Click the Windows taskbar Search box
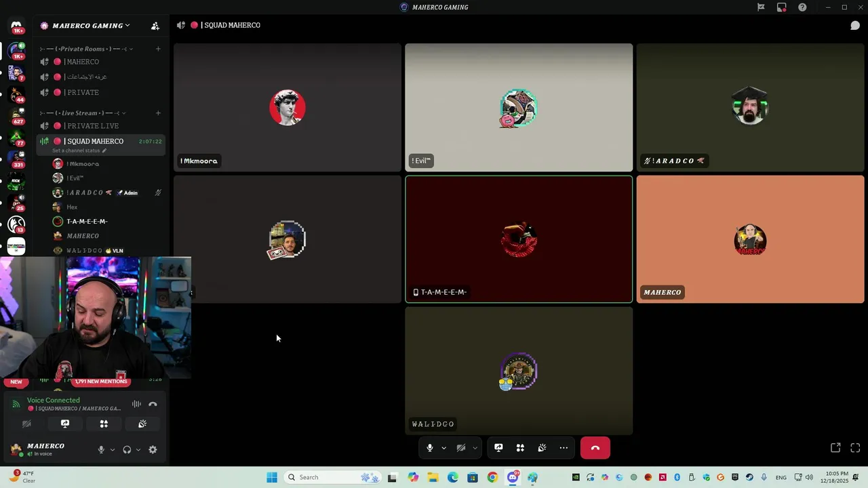This screenshot has width=868, height=488. (x=333, y=477)
